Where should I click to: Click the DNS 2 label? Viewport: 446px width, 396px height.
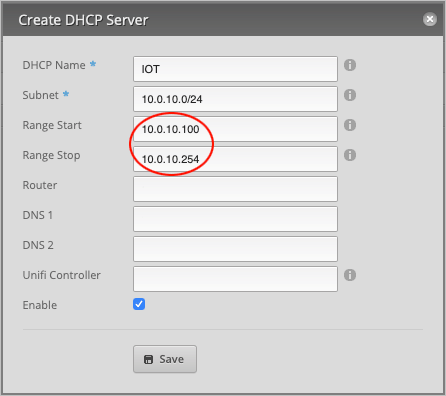(x=38, y=245)
